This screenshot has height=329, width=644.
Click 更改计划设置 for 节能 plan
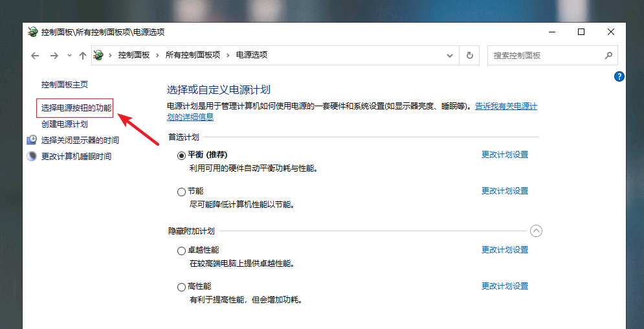[505, 191]
